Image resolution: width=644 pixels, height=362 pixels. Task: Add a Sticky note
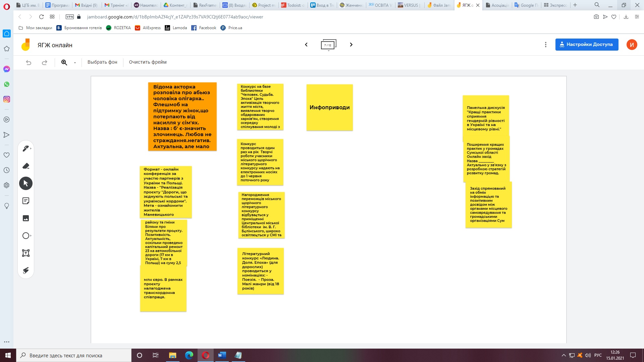tap(26, 201)
